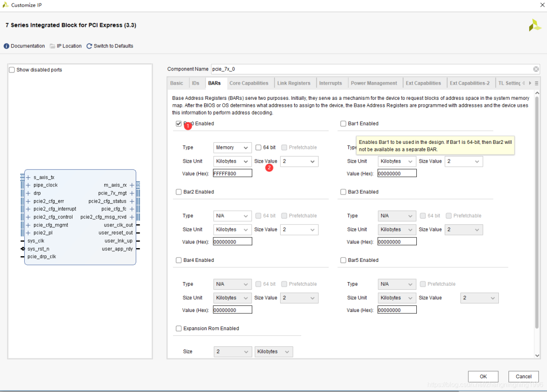The height and width of the screenshot is (392, 547).
Task: Open the Bar2 Type N/A dropdown
Action: coord(232,216)
